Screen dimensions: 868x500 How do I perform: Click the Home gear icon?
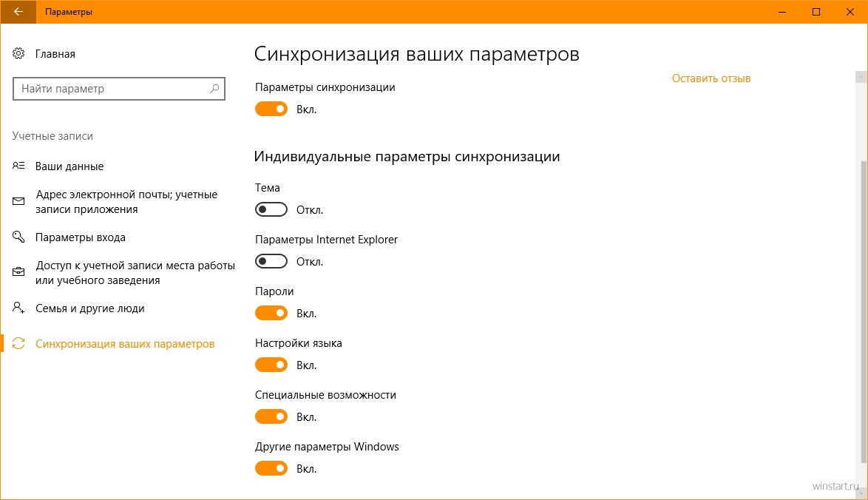point(18,54)
